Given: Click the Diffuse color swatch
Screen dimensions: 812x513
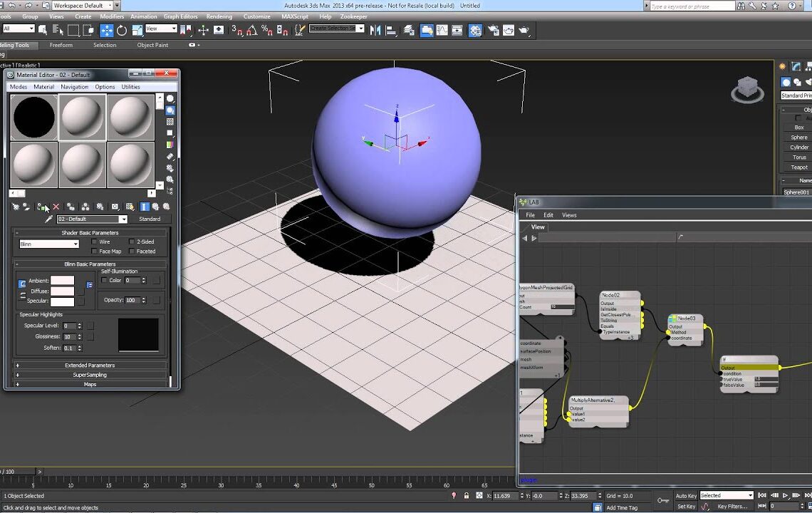Looking at the screenshot, I should click(x=63, y=290).
